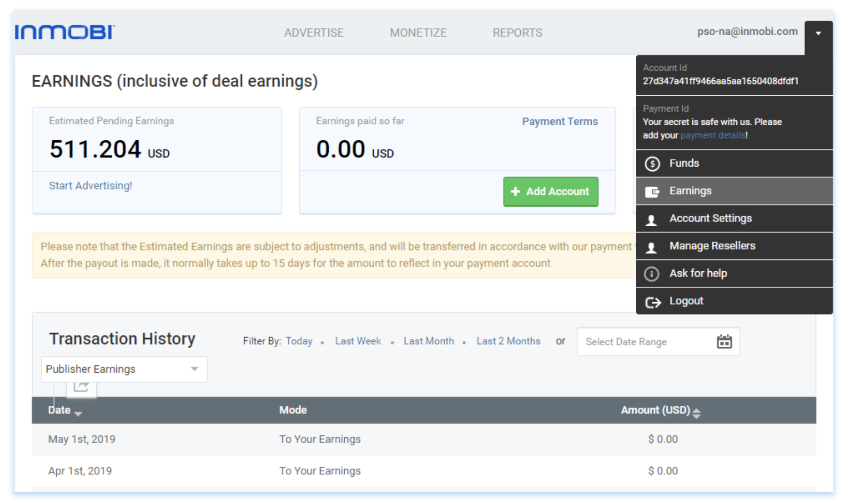Click the Mode column header
The image size is (849, 504).
[x=293, y=410]
